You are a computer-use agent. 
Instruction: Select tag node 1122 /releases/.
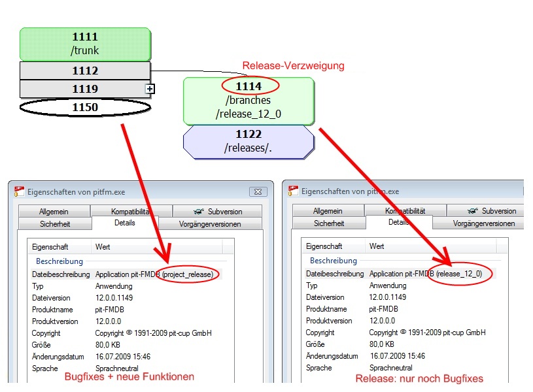pos(249,141)
